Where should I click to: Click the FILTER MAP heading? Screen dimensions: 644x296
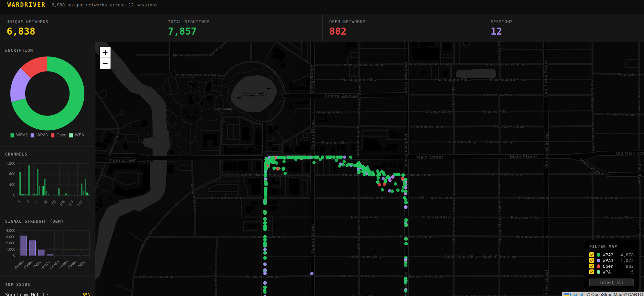(603, 246)
